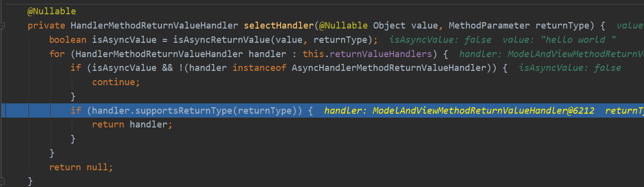Click the selectHandler method name
The image size is (644, 187).
click(280, 26)
